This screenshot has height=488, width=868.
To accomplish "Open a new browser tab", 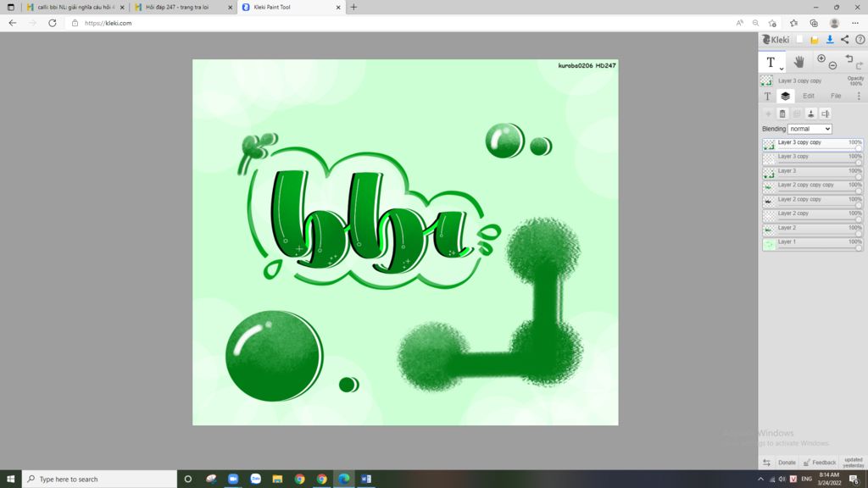I will pyautogui.click(x=353, y=7).
